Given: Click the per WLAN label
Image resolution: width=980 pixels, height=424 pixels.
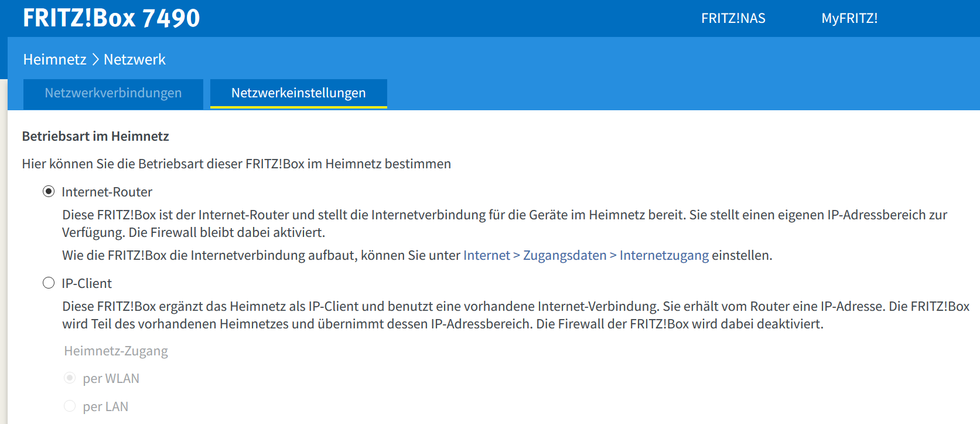Looking at the screenshot, I should pos(111,378).
